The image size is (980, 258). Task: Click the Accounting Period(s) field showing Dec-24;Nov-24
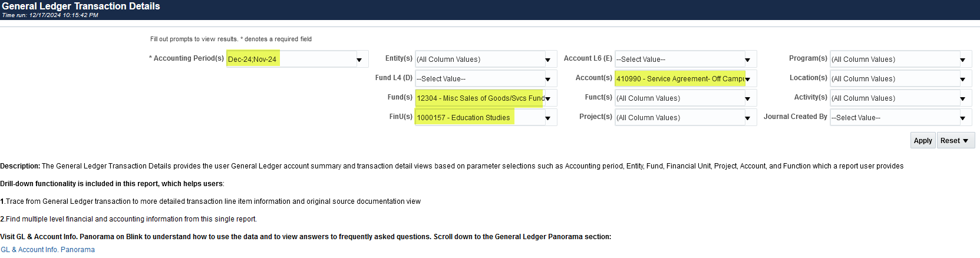(289, 59)
